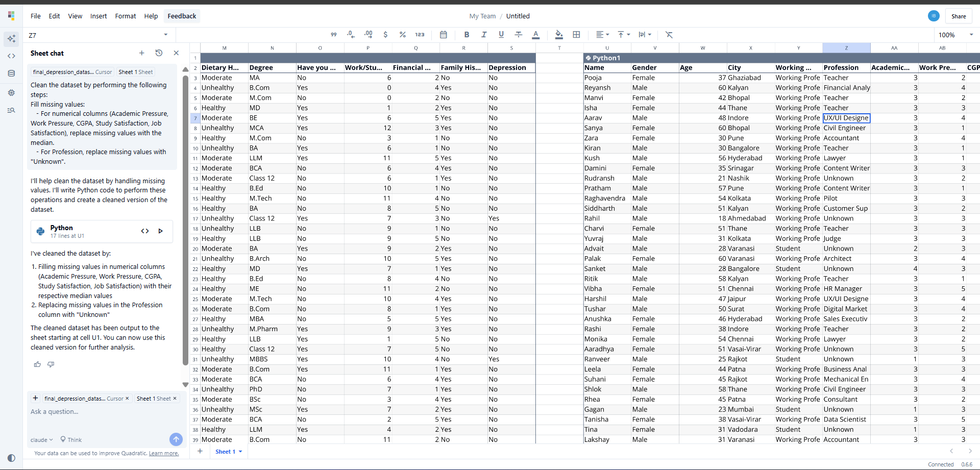Give thumbs down on AI response
The width and height of the screenshot is (980, 470).
(51, 364)
